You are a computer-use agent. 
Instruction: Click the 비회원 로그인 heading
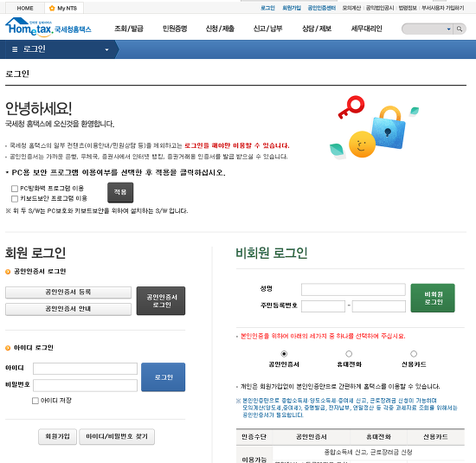click(272, 254)
